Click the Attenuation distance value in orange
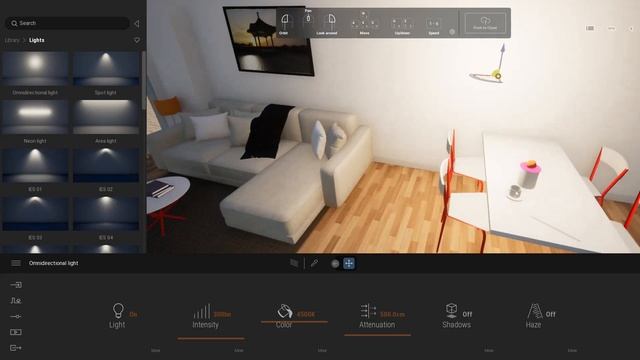Viewport: 640px width, 360px height. 392,314
